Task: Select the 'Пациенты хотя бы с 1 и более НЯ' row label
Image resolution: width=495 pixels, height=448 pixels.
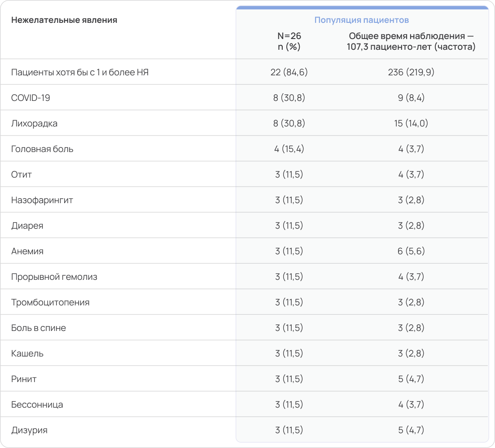Action: pyautogui.click(x=80, y=72)
